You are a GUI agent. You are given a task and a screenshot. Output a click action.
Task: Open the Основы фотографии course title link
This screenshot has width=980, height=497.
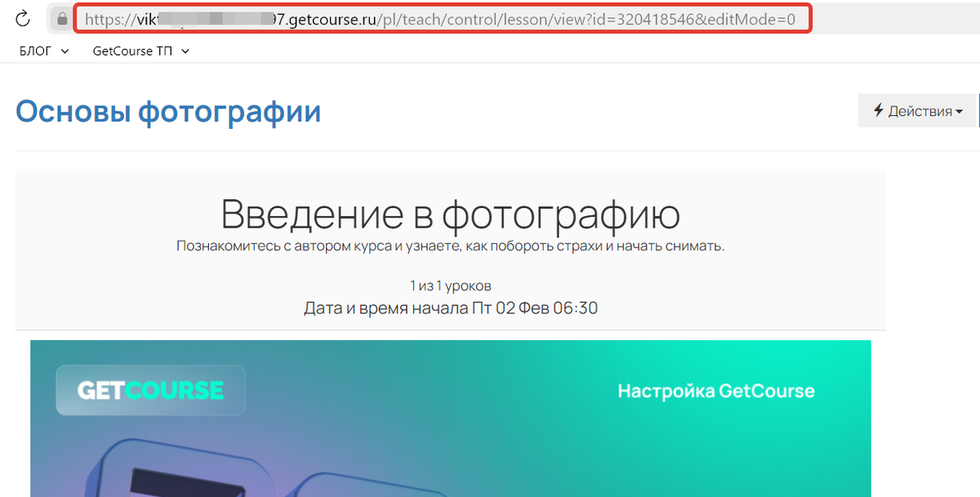tap(168, 111)
